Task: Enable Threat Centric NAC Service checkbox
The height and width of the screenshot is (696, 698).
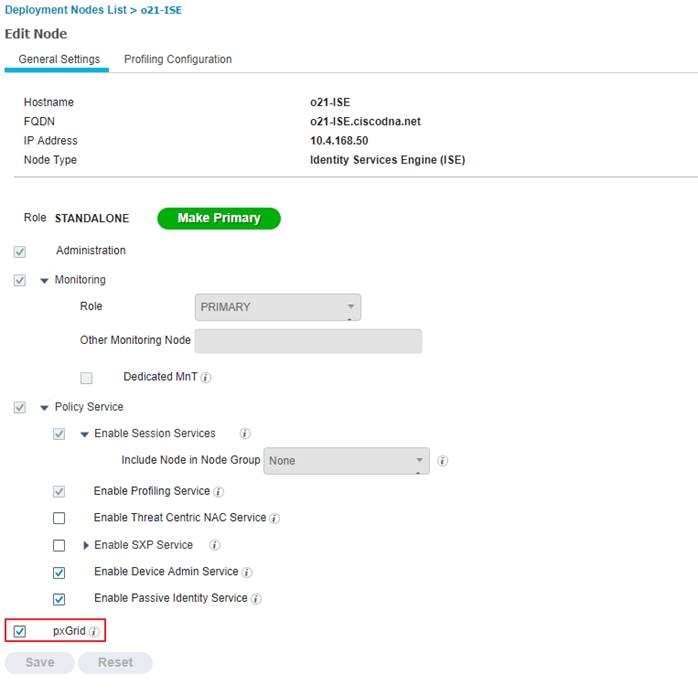Action: [59, 518]
